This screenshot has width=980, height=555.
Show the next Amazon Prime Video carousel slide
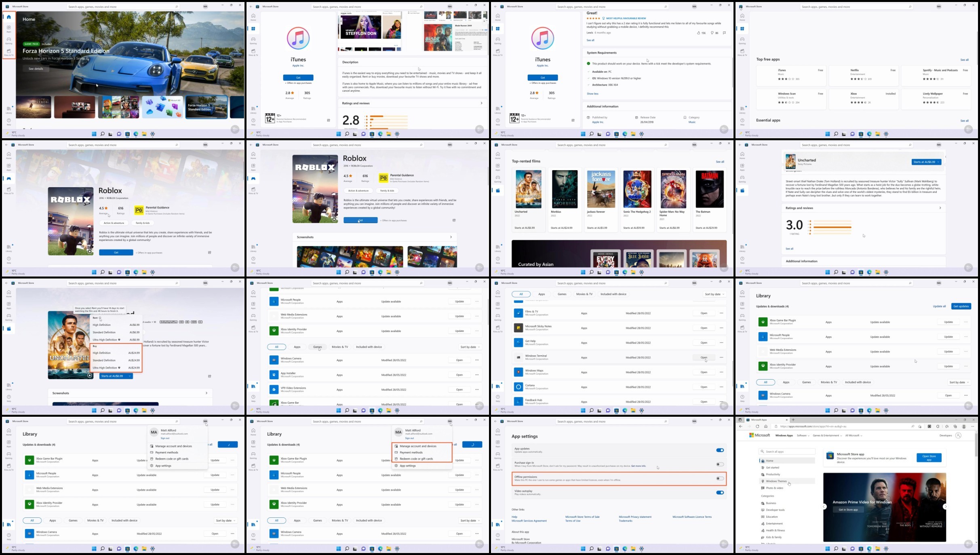[945, 506]
